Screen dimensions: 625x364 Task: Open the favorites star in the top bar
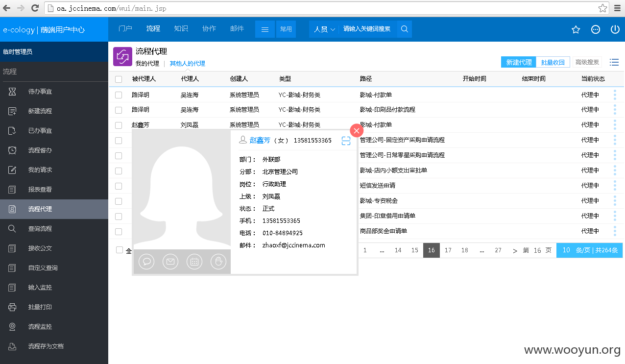coord(576,29)
